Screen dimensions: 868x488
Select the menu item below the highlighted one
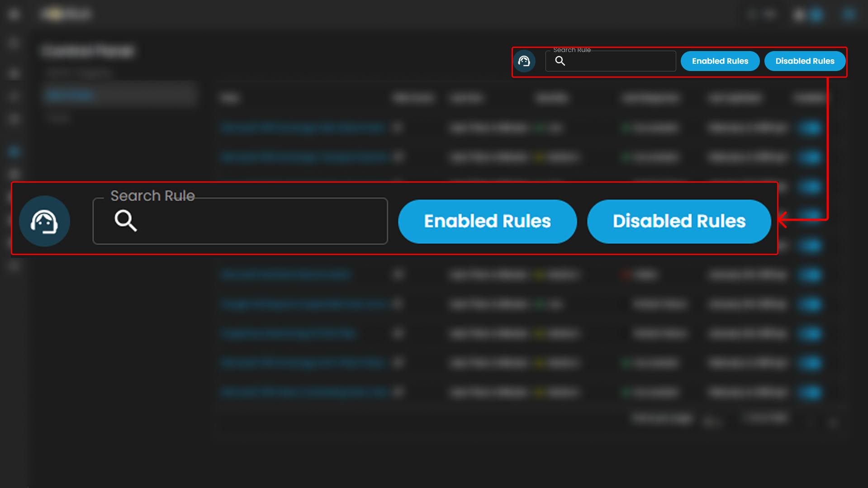pyautogui.click(x=58, y=118)
